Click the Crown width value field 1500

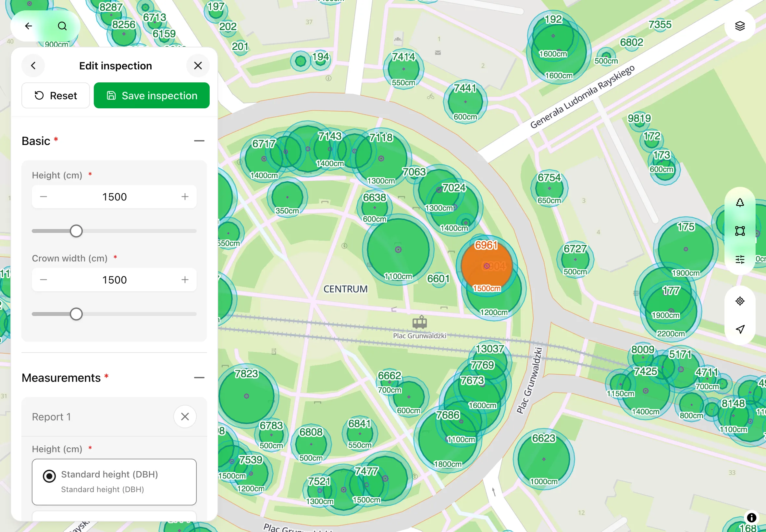pos(114,280)
